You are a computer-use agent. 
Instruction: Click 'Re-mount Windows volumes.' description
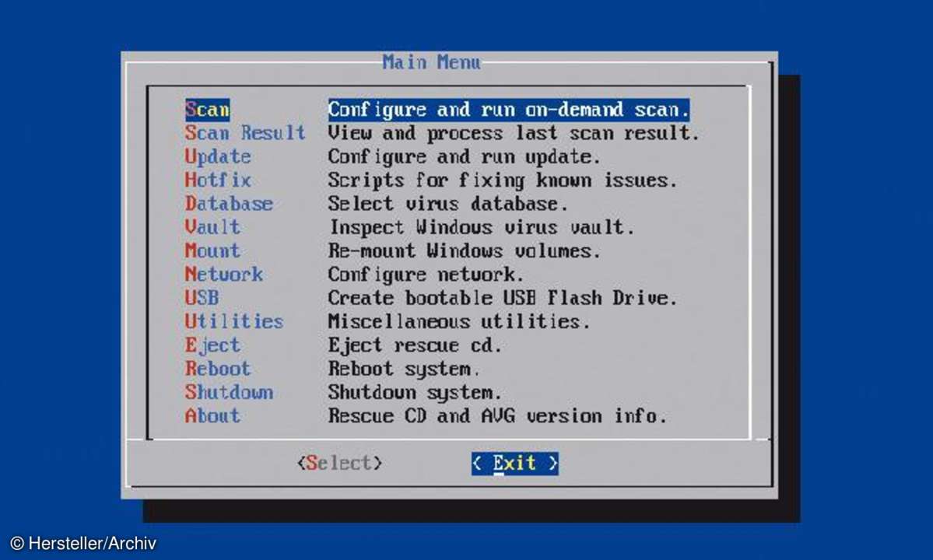click(x=464, y=251)
